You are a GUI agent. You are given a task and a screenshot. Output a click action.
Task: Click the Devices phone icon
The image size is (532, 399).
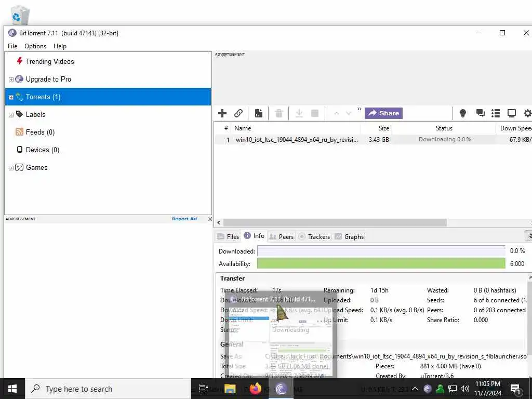tap(20, 149)
